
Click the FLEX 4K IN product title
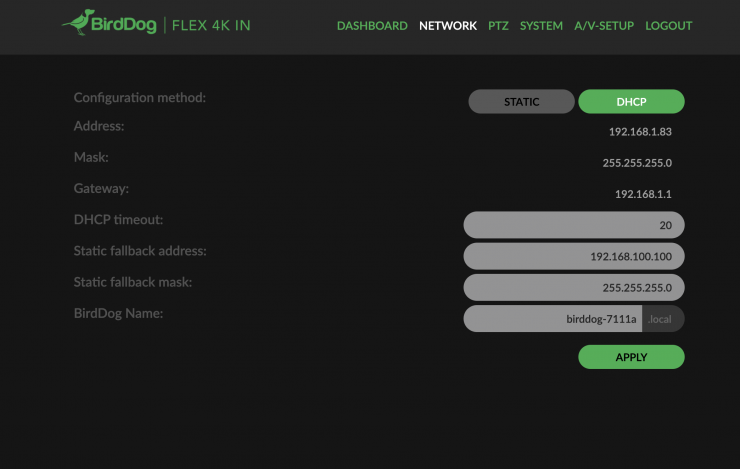212,25
